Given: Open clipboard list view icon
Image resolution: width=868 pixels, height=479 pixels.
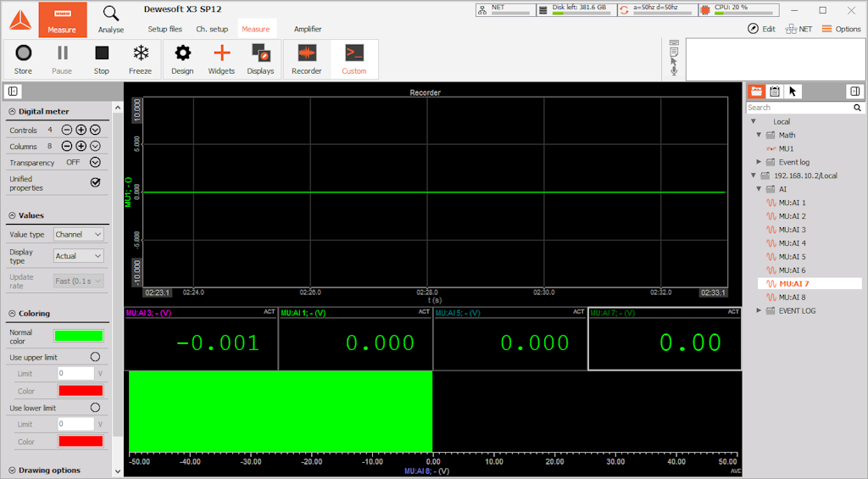Looking at the screenshot, I should coord(775,92).
